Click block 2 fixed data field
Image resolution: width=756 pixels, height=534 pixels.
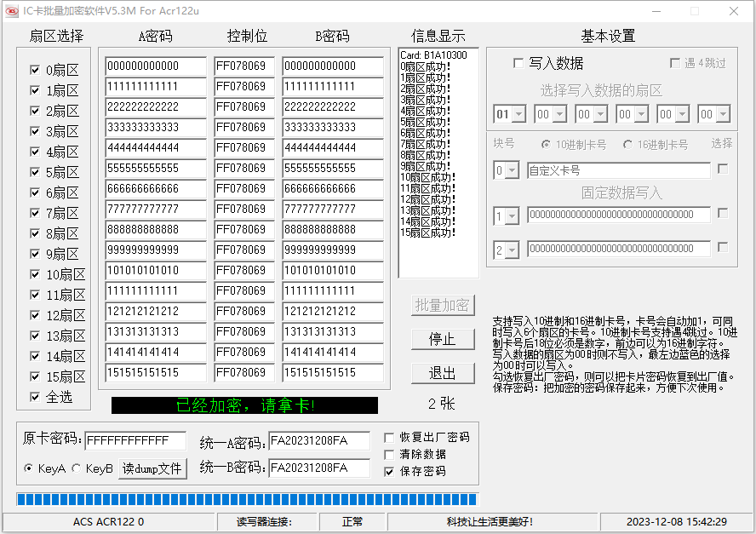click(x=619, y=249)
